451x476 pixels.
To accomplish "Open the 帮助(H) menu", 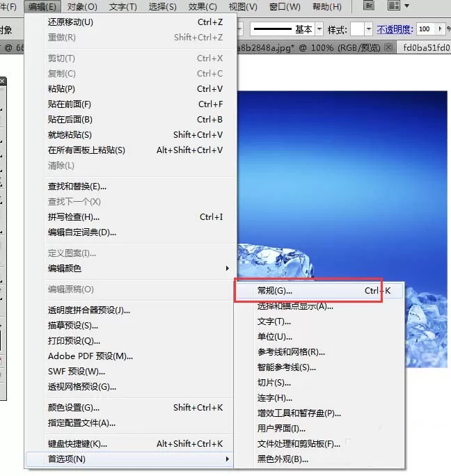I will [327, 6].
